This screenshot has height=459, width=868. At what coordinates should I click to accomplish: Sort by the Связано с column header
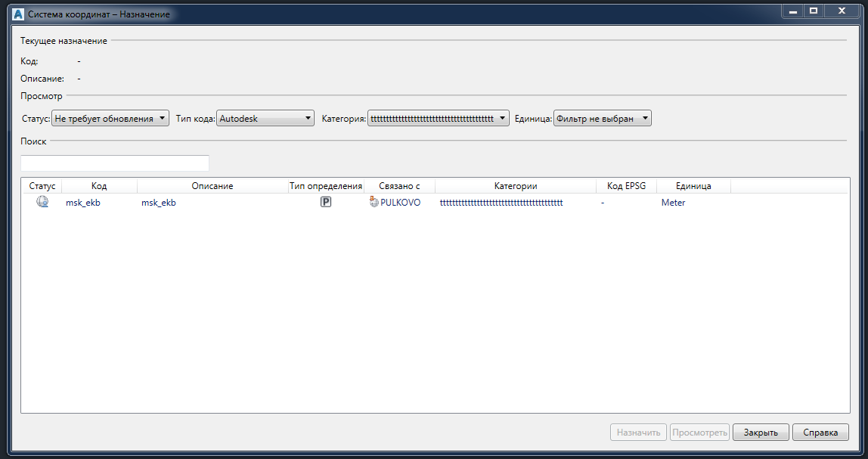(x=400, y=186)
